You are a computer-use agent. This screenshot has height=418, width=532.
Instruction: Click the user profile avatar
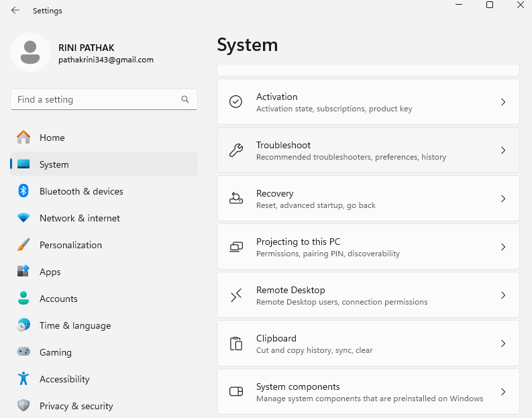[x=30, y=52]
